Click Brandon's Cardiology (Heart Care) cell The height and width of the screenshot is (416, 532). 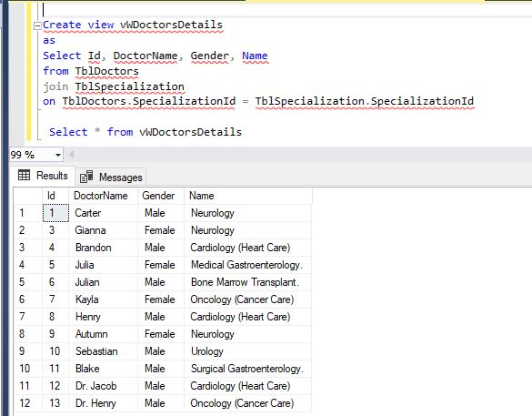[x=247, y=248]
